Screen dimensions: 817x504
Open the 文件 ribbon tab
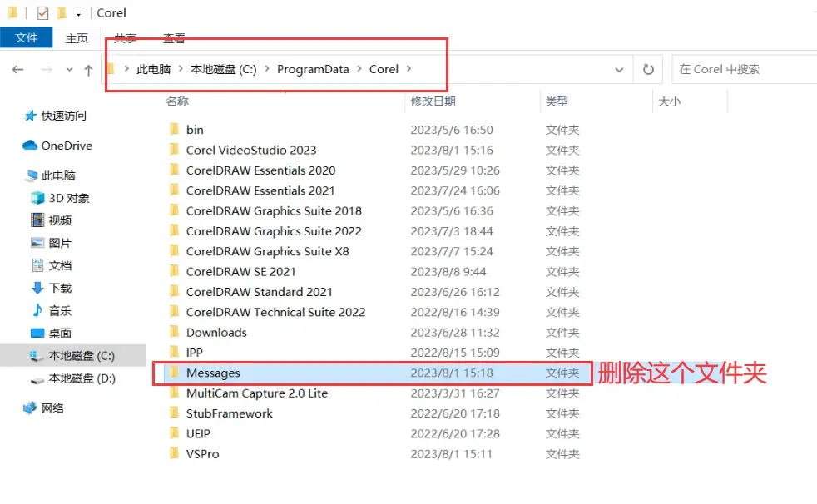click(x=26, y=38)
